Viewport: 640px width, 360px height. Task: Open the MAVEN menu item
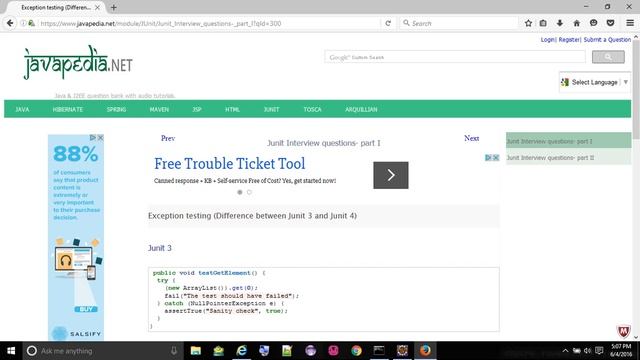(x=159, y=109)
